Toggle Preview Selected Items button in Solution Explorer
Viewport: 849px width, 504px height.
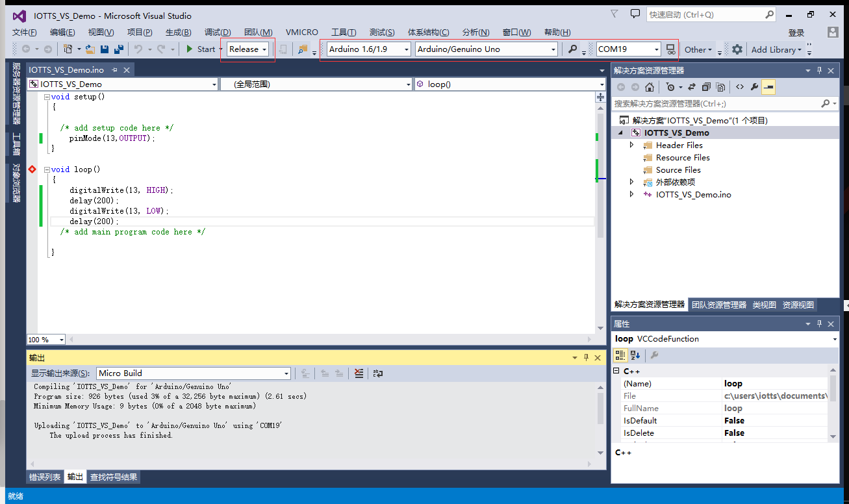[768, 87]
